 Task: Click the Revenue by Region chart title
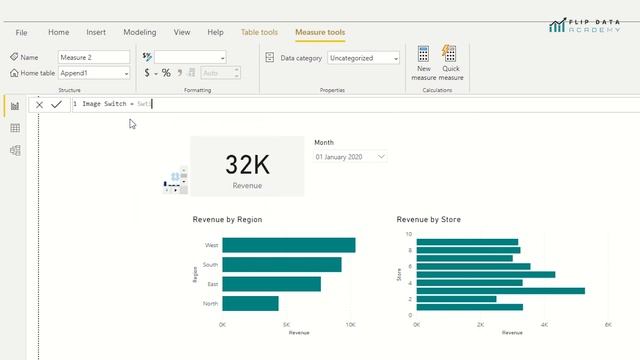click(227, 220)
